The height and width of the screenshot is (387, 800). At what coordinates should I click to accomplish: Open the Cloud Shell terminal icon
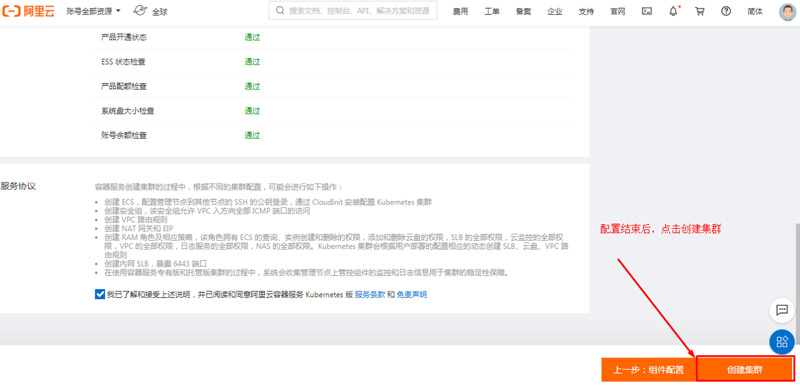(x=647, y=11)
